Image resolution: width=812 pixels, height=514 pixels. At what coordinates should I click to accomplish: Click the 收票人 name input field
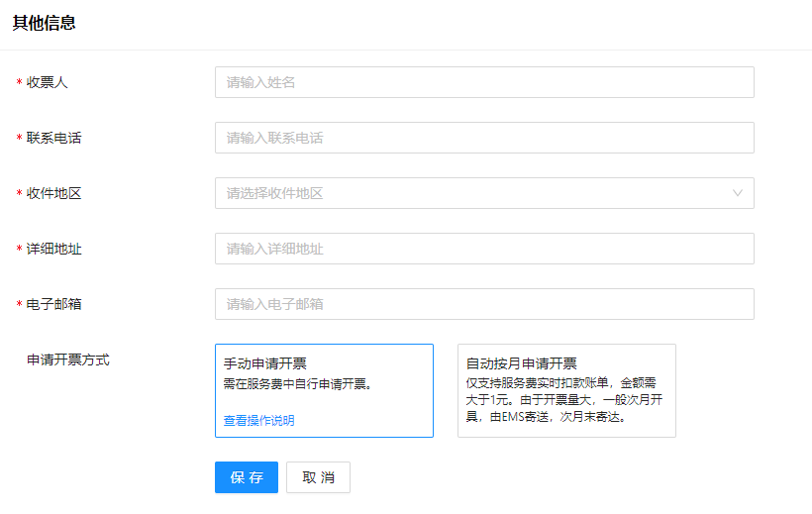[484, 82]
